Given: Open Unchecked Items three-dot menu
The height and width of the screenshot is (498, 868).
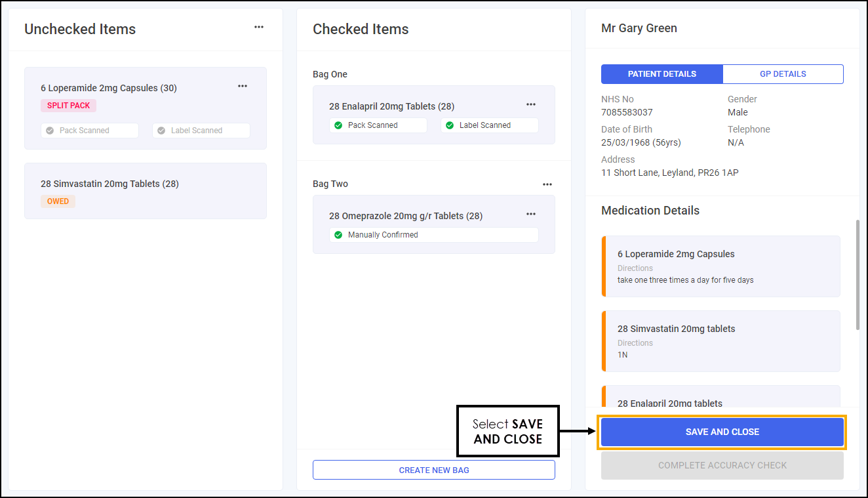Looking at the screenshot, I should (x=259, y=27).
